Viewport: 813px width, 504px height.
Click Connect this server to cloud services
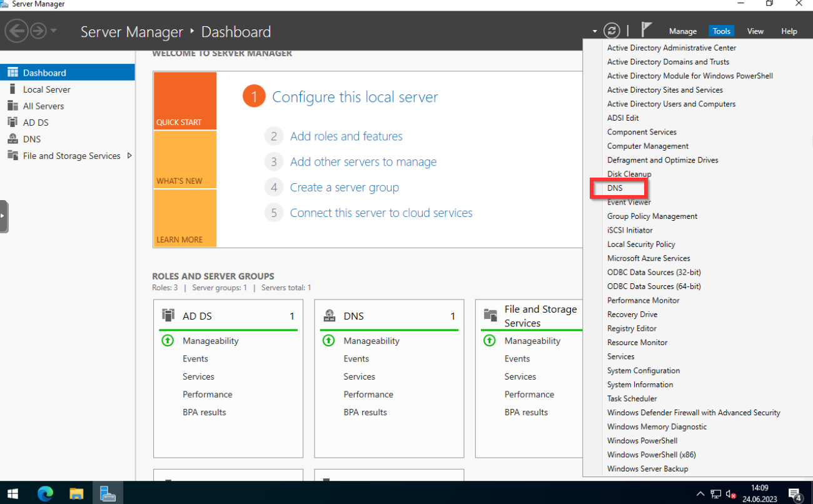[x=381, y=213]
